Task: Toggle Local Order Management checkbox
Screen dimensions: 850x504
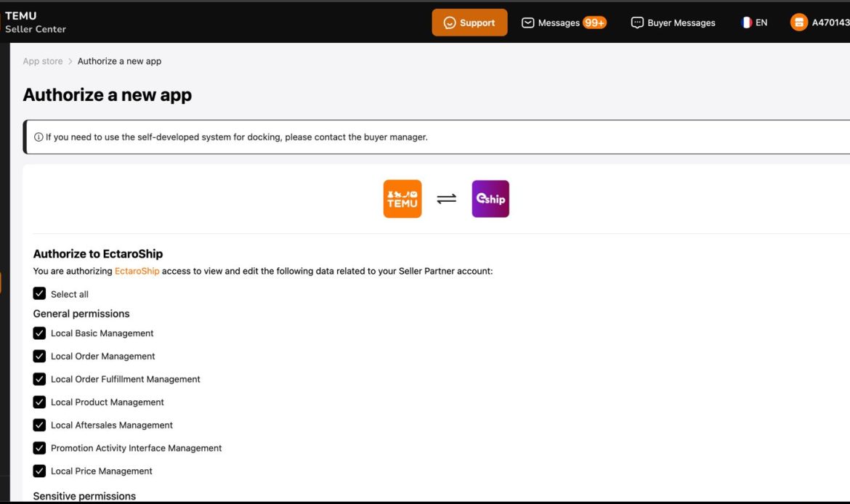Action: point(39,357)
